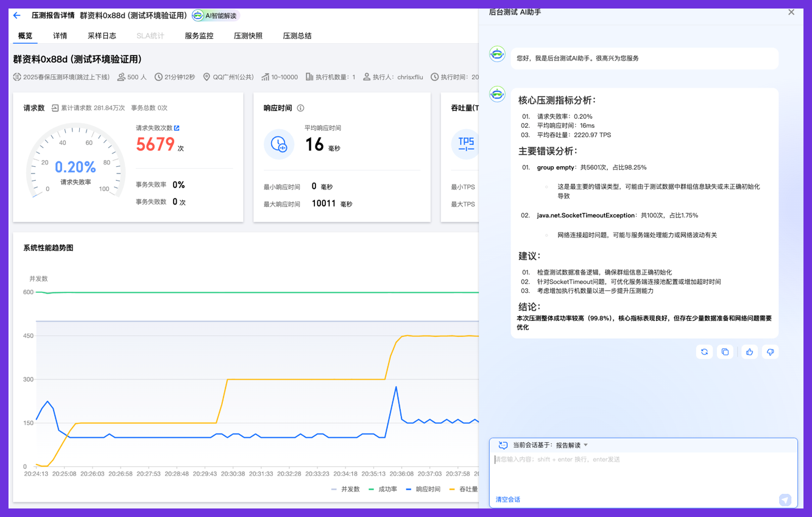Click the users icon next to 500 人
812x517 pixels.
click(x=121, y=77)
